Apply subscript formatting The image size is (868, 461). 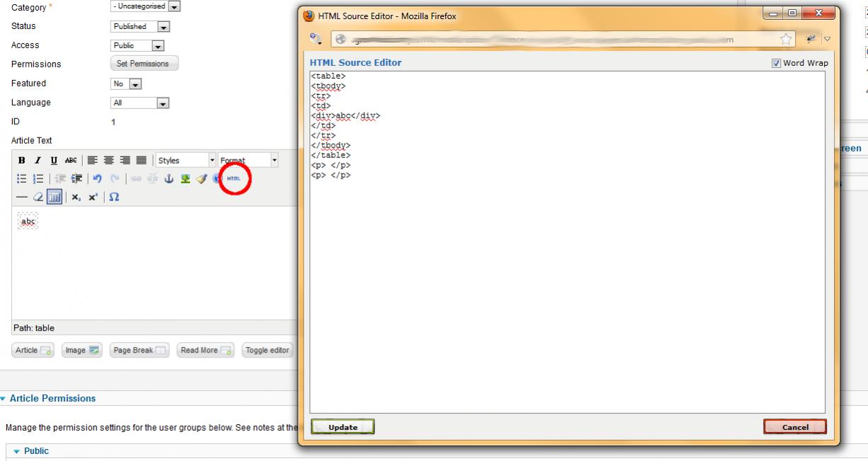[76, 197]
